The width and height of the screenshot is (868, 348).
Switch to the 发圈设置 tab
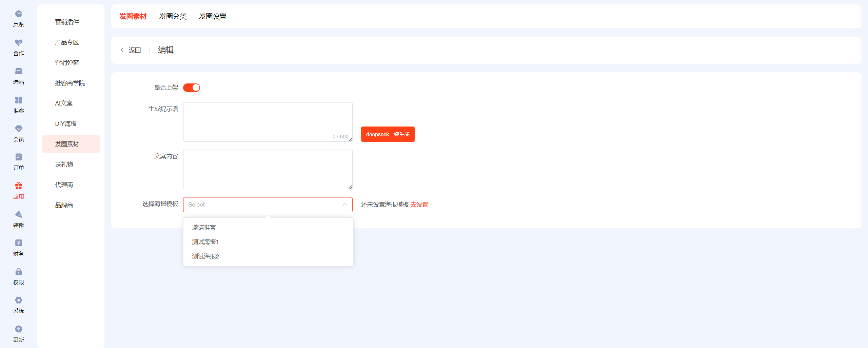coord(213,16)
